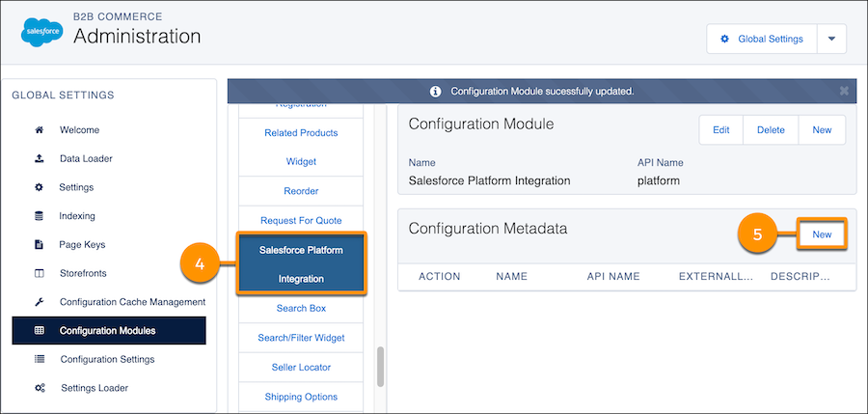This screenshot has width=868, height=414.
Task: Click the Settings Loader gears icon
Action: tap(40, 388)
